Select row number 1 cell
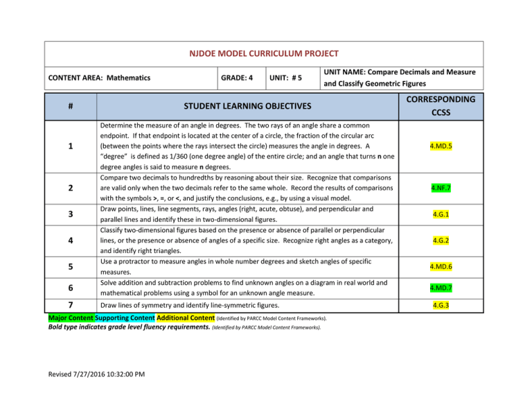Viewport: 532px width, 411px height. coord(71,146)
